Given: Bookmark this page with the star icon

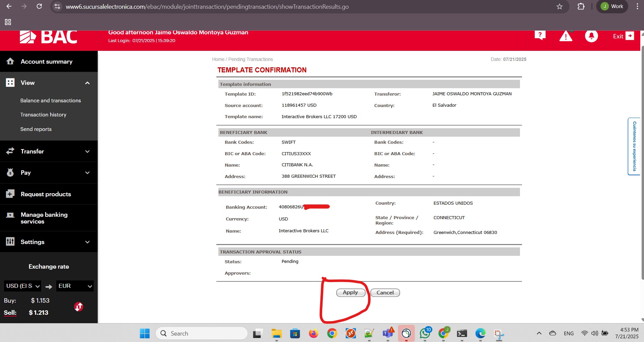Looking at the screenshot, I should point(559,6).
